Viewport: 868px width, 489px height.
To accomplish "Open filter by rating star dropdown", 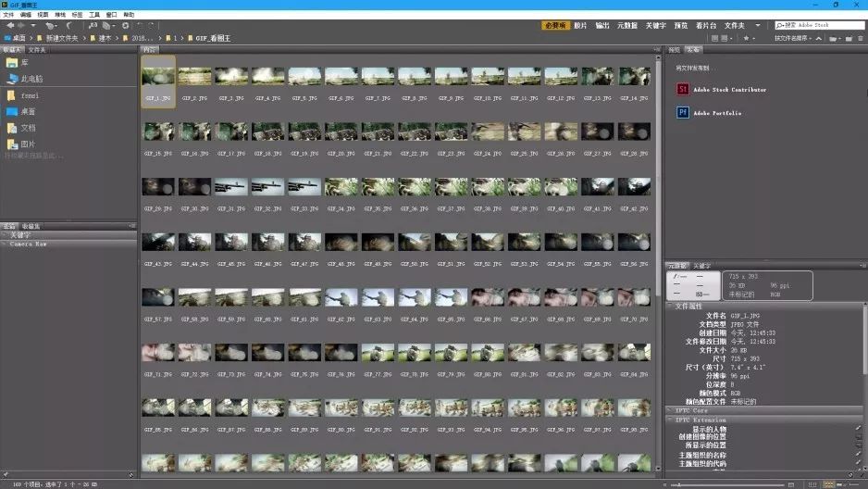I will [749, 38].
